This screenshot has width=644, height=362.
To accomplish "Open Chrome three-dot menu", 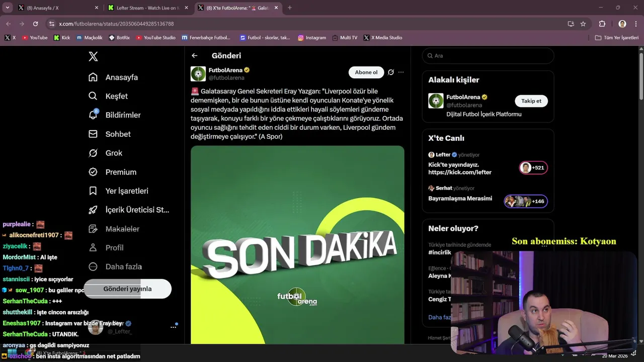I will pyautogui.click(x=635, y=24).
